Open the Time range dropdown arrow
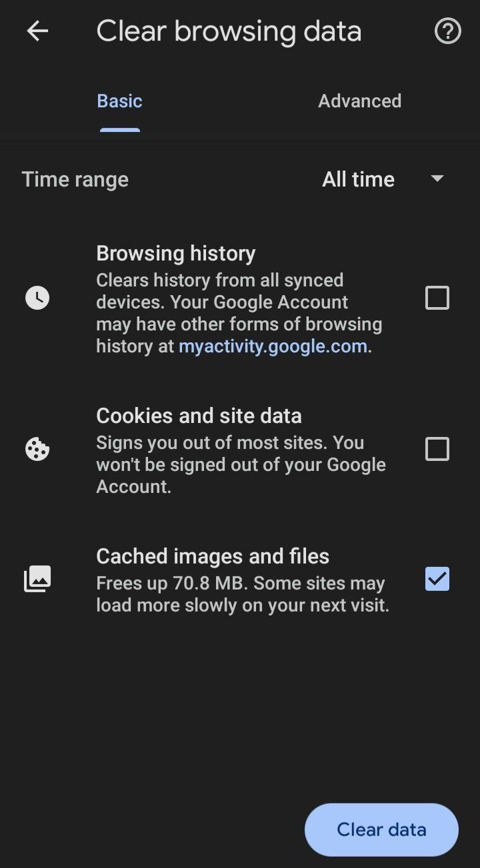 [437, 179]
